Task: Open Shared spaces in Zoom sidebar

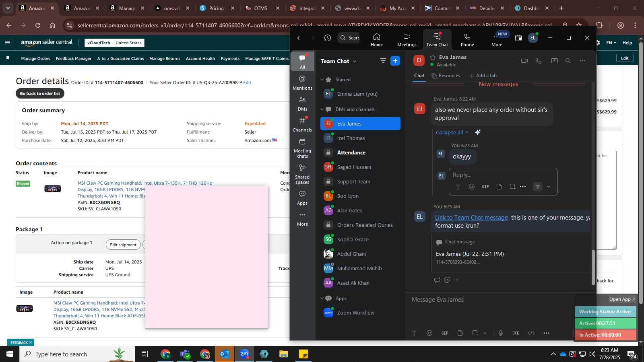Action: (x=302, y=174)
